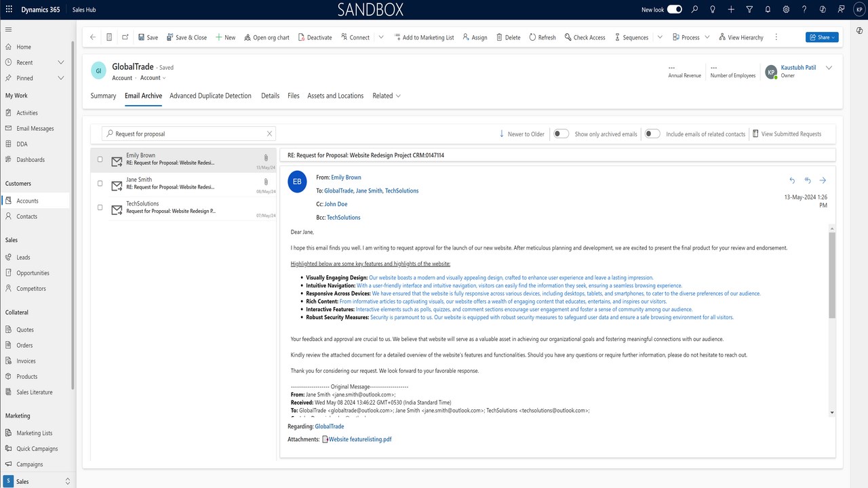Click the plus quick create icon
868x488 pixels.
pos(731,9)
